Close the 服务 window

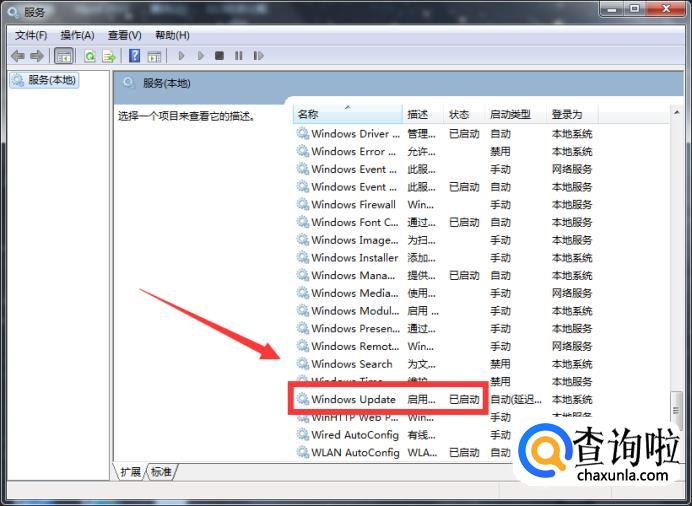tap(666, 8)
